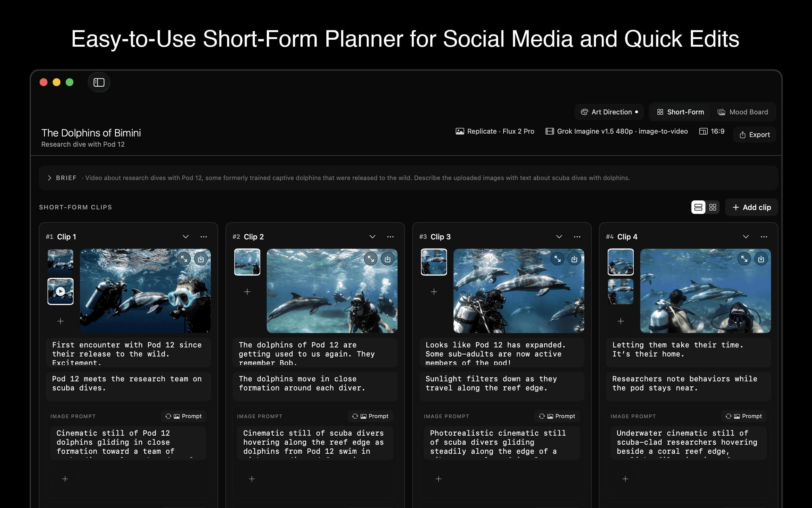Screen dimensions: 812x508
Task: Click the project title 'The Dolphins of Bimini'
Action: point(91,133)
